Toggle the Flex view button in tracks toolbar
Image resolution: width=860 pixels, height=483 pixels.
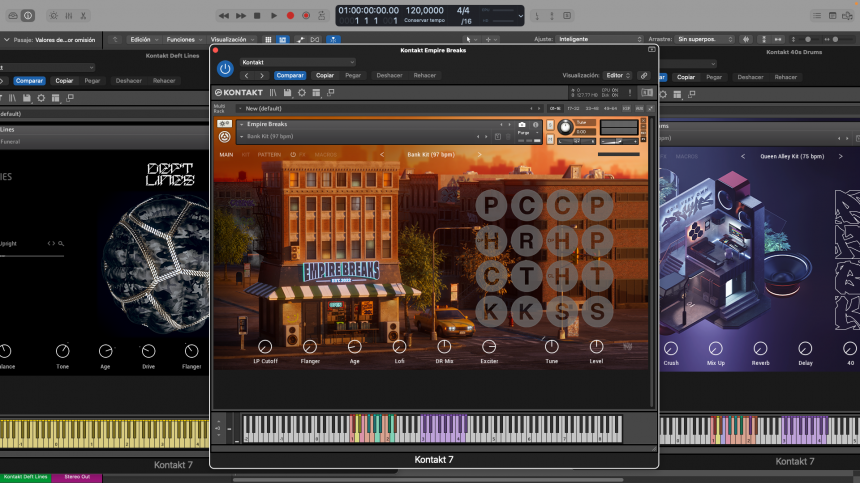(x=315, y=39)
